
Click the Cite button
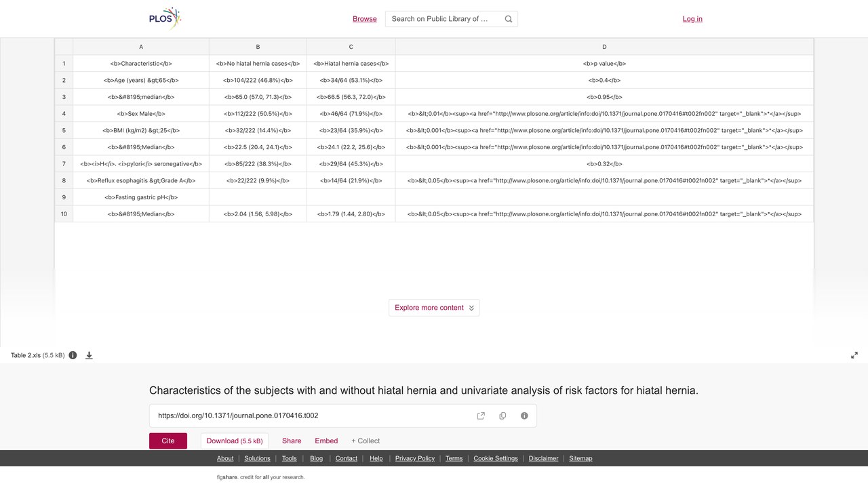tap(168, 441)
